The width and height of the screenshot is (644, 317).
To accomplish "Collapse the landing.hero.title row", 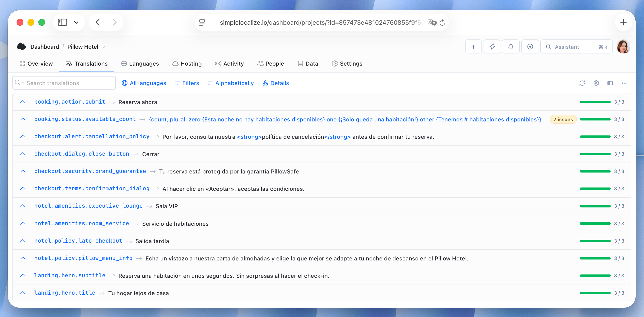I will [x=23, y=293].
